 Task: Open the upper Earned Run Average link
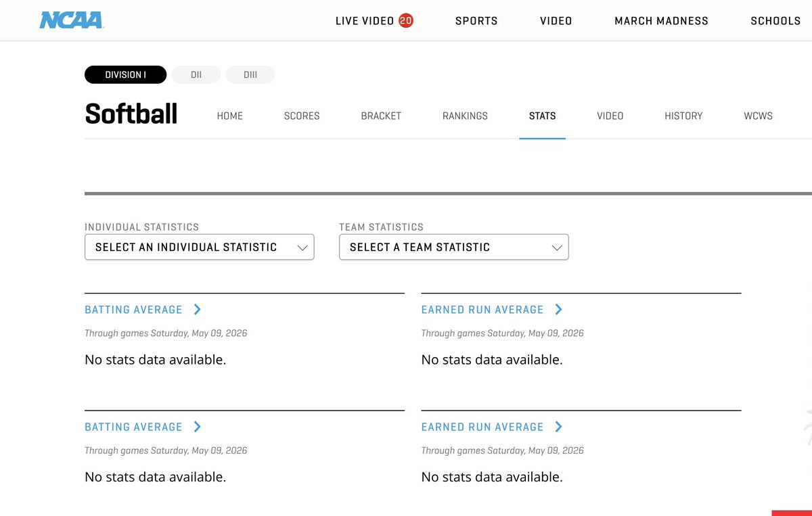[482, 310]
